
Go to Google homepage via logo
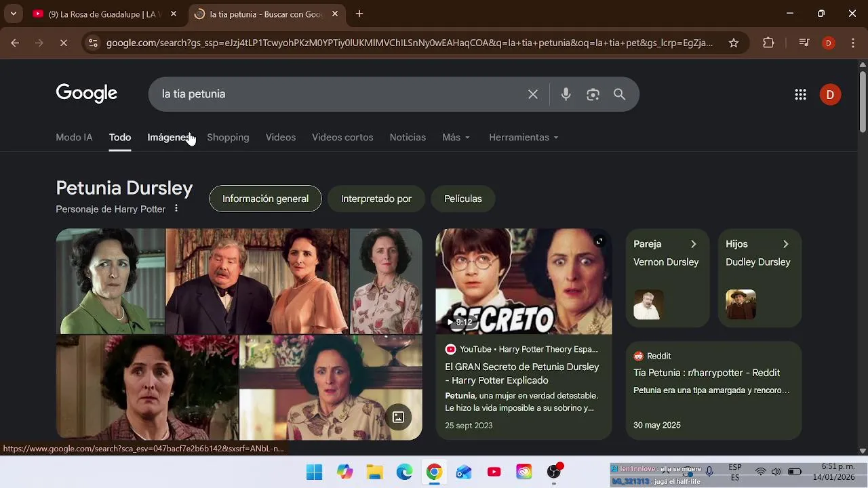86,94
